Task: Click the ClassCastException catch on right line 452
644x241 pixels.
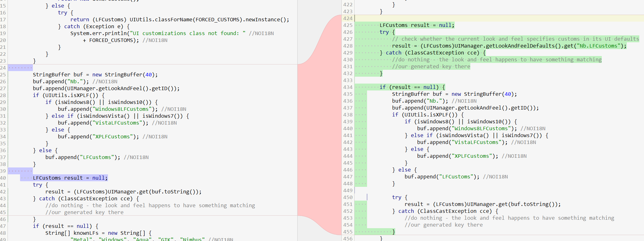Action: coord(445,211)
